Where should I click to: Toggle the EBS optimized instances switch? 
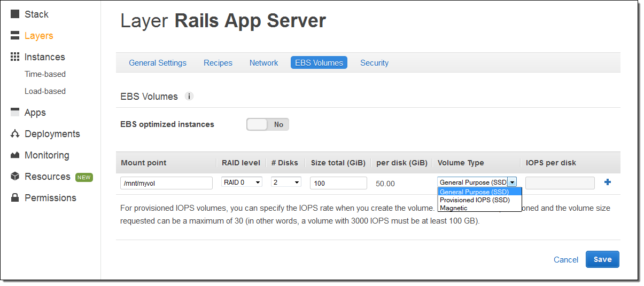coord(267,124)
